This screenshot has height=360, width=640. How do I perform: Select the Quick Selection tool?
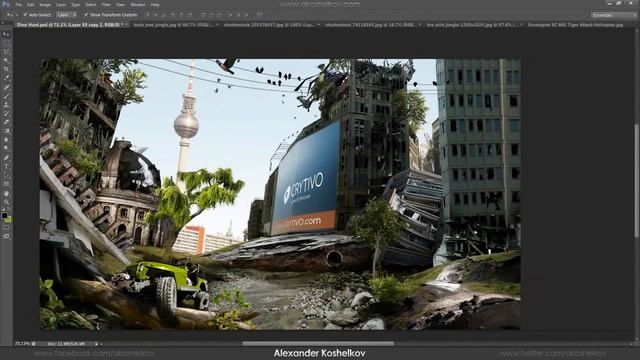pos(6,60)
